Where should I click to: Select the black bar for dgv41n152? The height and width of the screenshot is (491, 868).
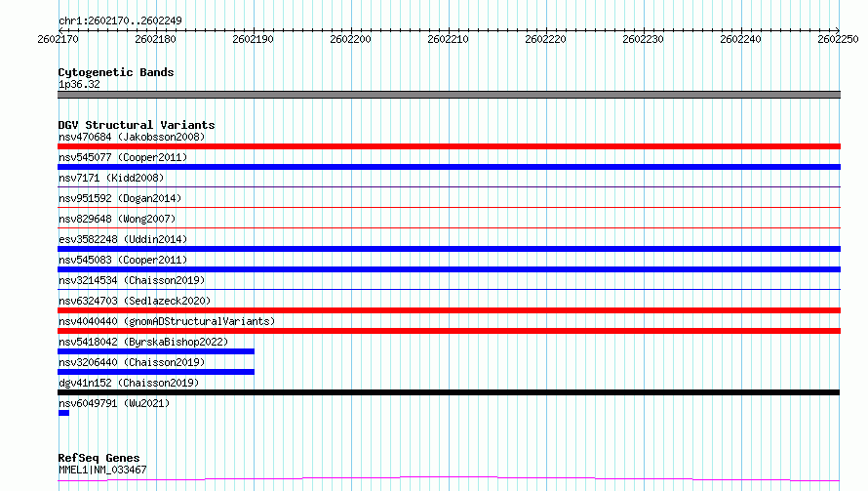click(x=449, y=392)
